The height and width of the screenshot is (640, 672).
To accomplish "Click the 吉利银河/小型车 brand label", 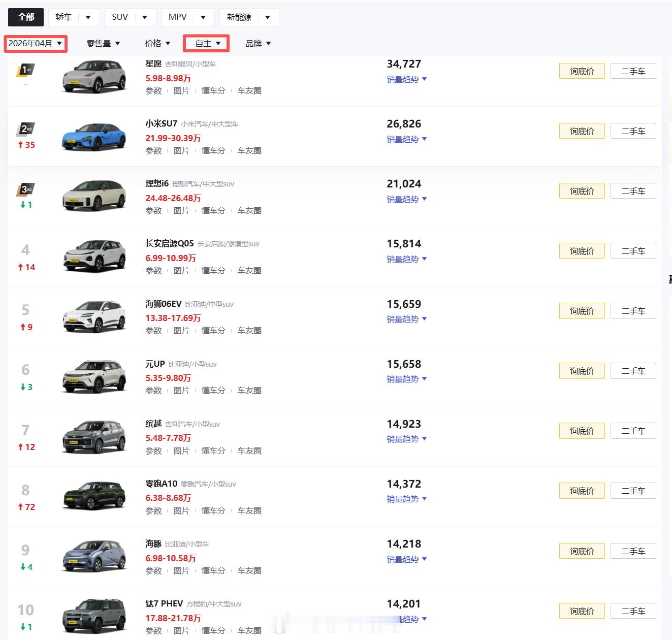I will (190, 65).
